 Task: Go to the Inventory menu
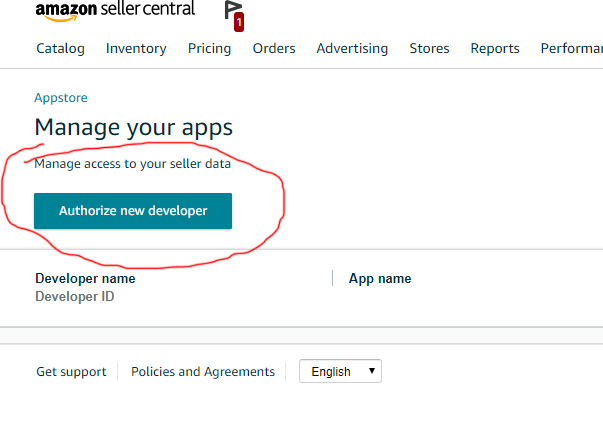(136, 48)
